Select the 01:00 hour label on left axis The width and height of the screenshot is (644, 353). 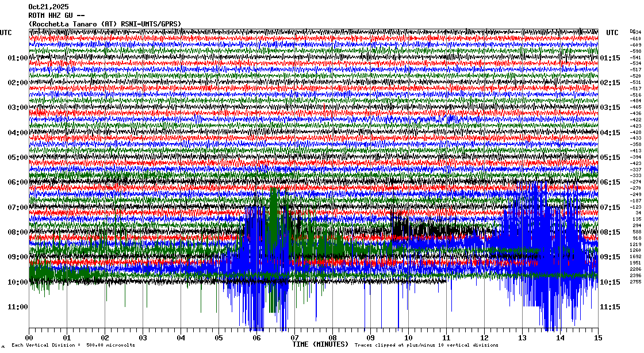click(x=18, y=58)
